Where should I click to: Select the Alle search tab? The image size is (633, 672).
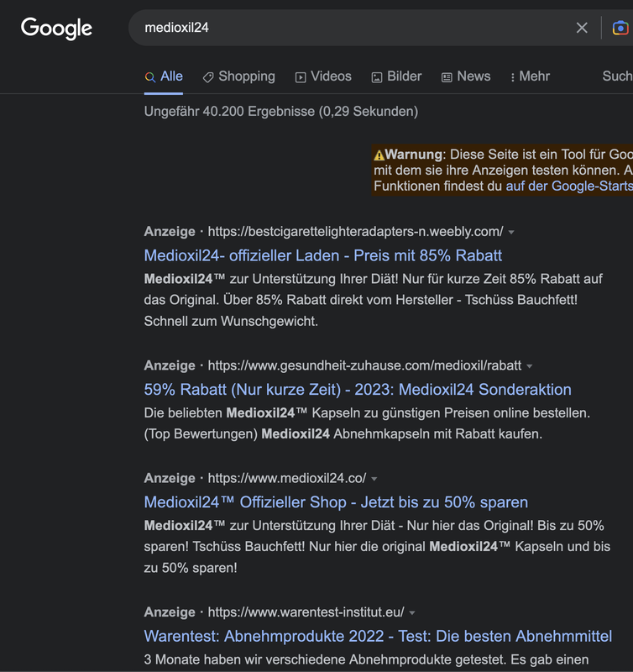coord(164,76)
